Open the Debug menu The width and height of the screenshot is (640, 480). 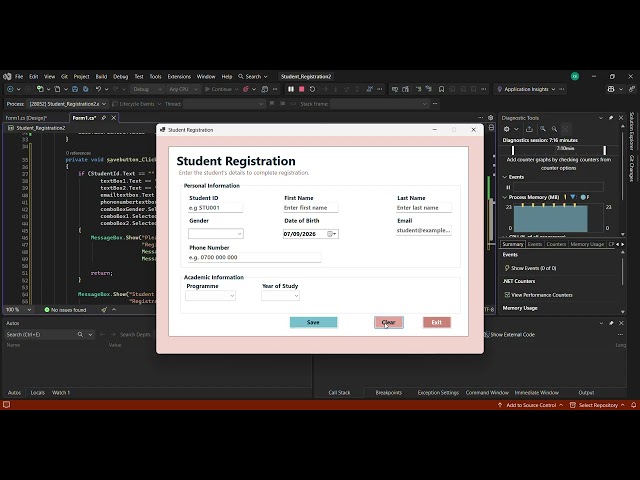[120, 76]
